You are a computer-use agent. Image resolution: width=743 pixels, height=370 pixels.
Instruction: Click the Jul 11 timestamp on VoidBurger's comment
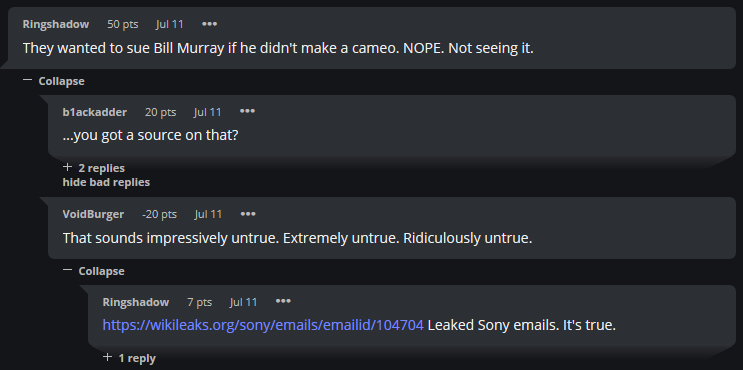(208, 214)
